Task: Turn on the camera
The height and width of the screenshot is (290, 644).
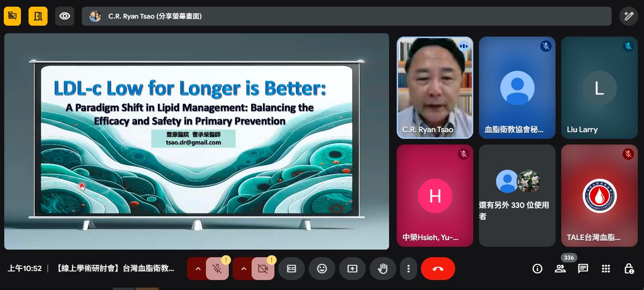Action: (x=263, y=269)
